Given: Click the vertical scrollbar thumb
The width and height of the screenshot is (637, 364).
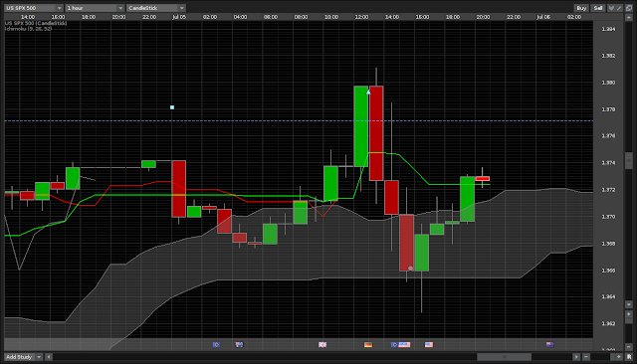Looking at the screenshot, I should click(628, 160).
